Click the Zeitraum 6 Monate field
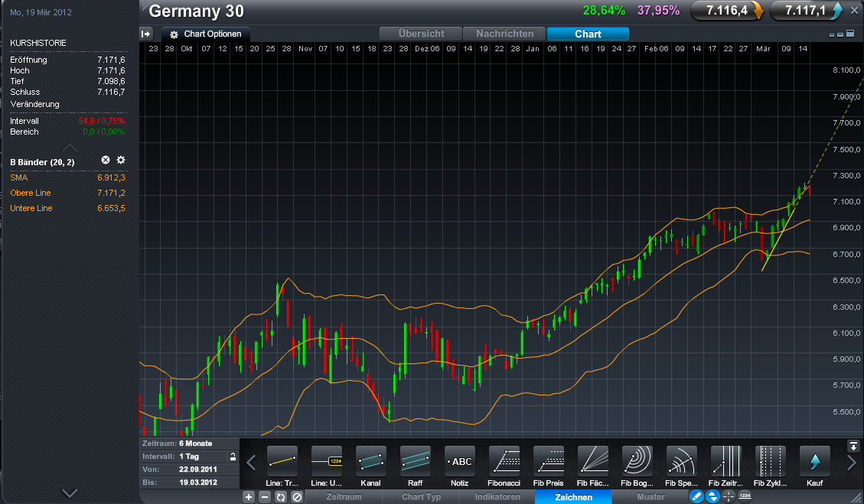 tap(189, 444)
